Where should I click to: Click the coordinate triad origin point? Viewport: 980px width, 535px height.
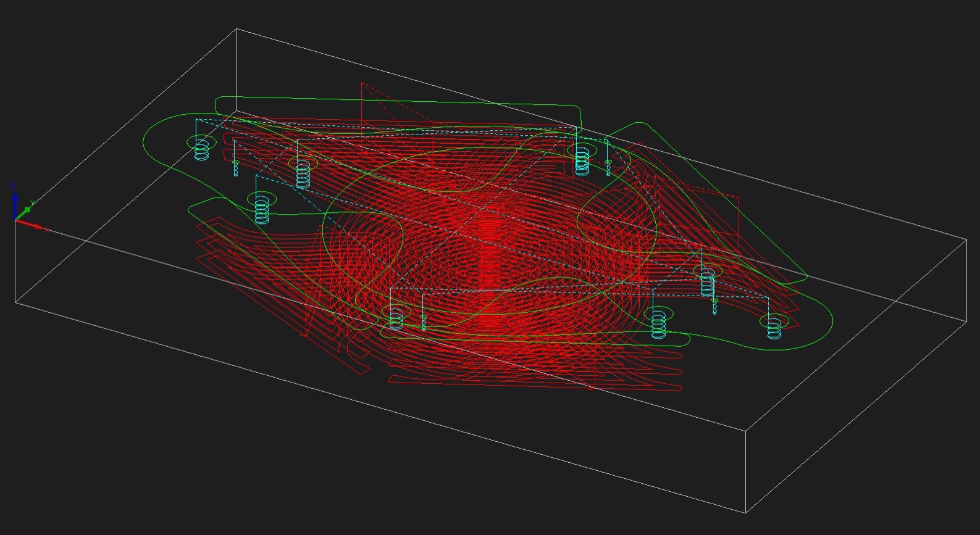[x=15, y=220]
